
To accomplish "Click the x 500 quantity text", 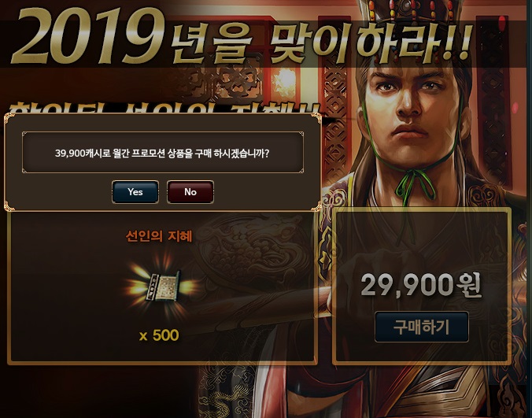I will pos(159,335).
